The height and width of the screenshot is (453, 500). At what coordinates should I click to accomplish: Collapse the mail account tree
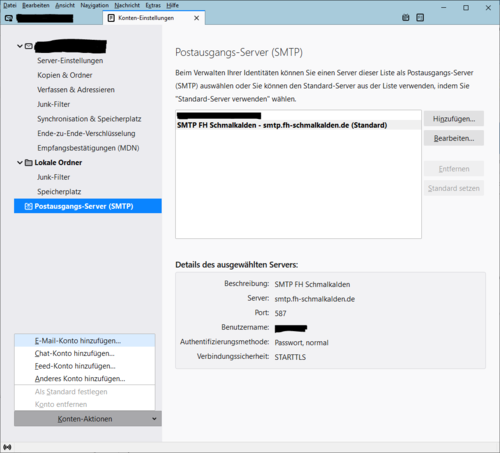click(20, 46)
